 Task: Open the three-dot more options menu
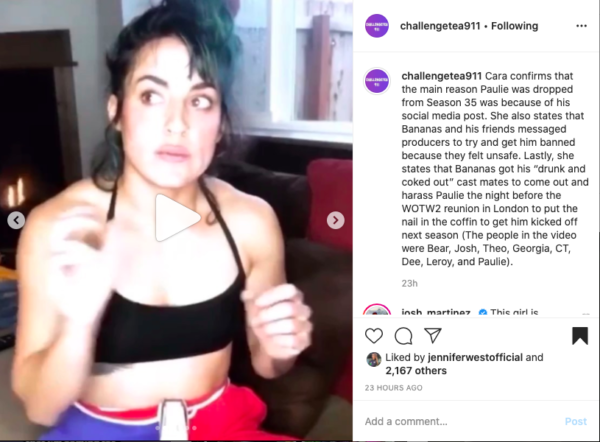click(x=581, y=26)
